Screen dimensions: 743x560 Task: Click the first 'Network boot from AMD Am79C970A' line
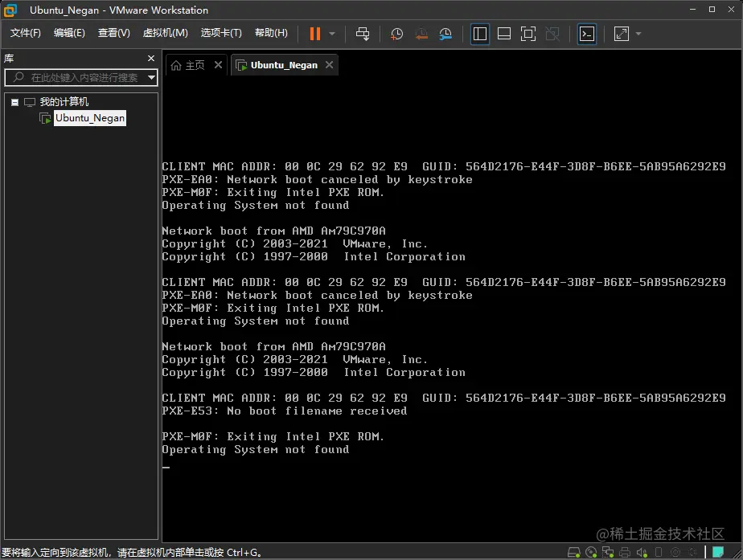[x=274, y=231]
